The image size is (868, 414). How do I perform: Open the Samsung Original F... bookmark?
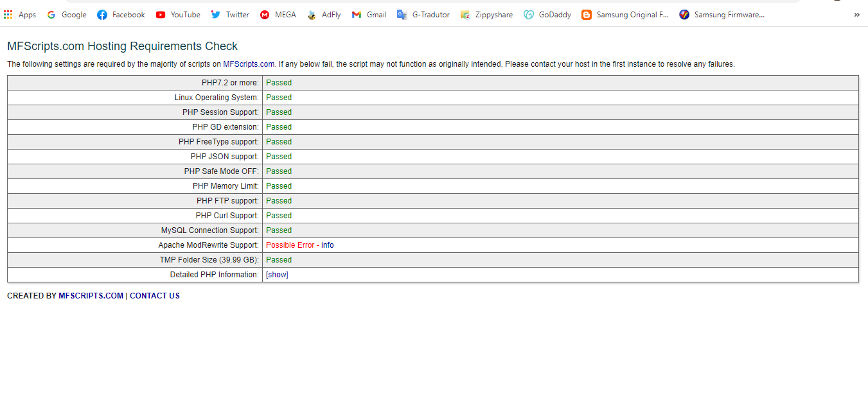point(625,15)
